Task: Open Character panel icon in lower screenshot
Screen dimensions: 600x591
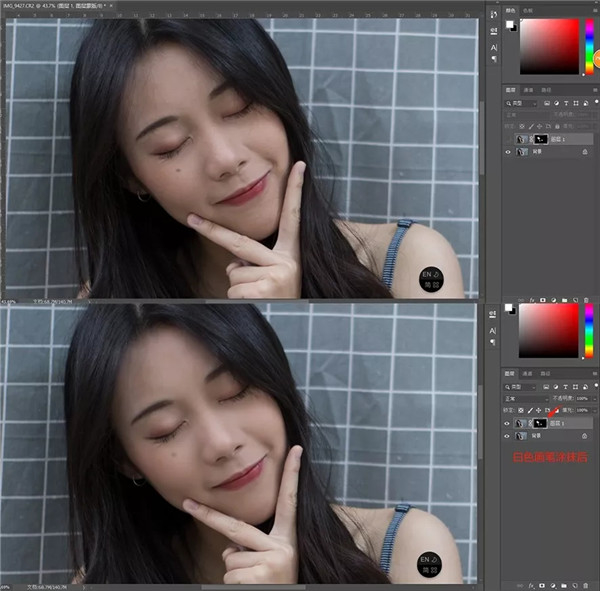Action: (493, 331)
